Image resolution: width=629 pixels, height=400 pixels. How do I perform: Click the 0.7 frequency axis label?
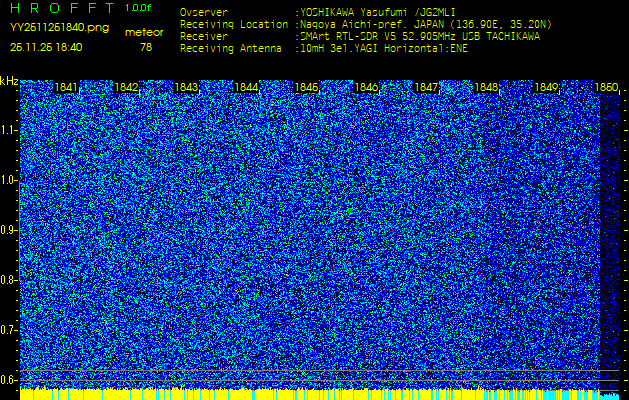point(8,330)
